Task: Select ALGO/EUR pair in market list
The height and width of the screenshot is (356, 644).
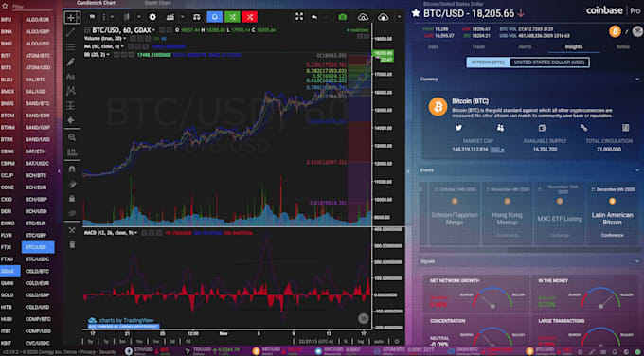Action: click(38, 19)
